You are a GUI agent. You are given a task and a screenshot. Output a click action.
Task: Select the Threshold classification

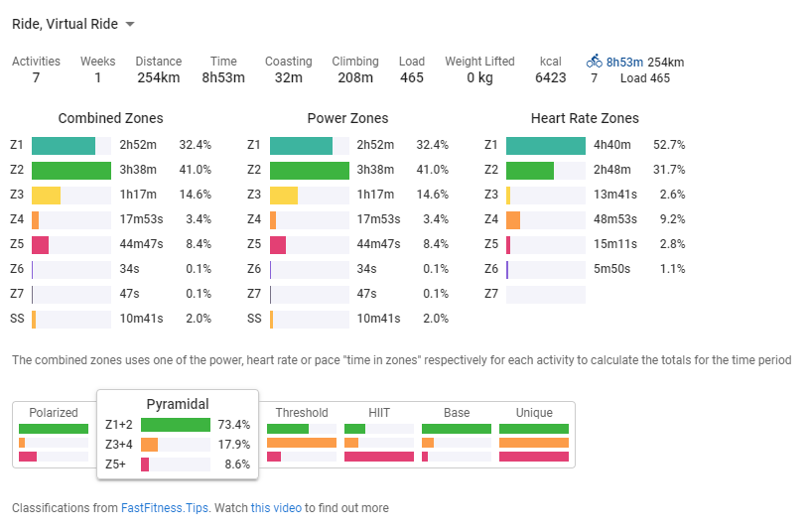tap(302, 413)
